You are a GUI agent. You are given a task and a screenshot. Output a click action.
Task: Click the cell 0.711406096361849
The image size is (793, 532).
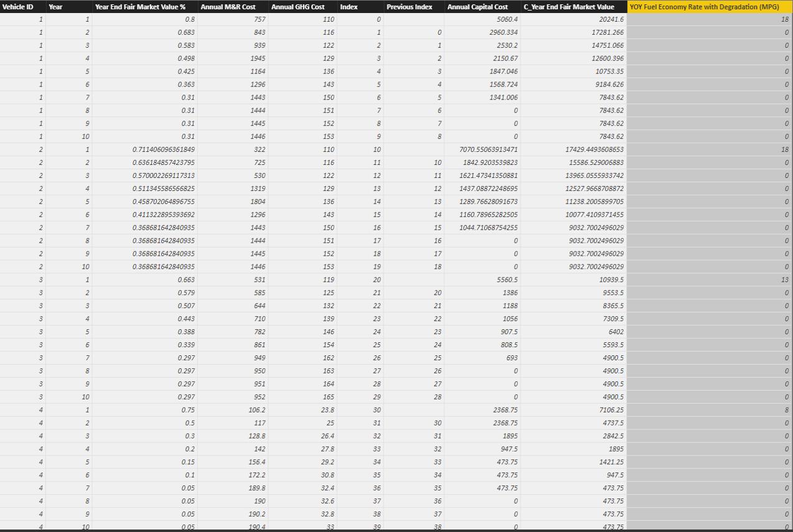click(144, 150)
